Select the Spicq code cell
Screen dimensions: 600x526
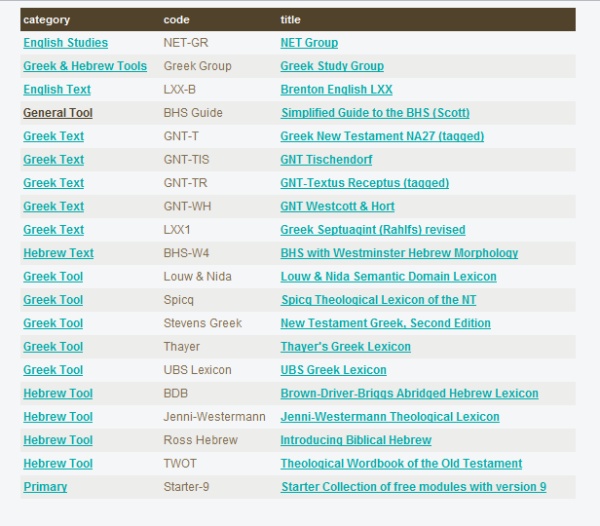click(x=179, y=300)
